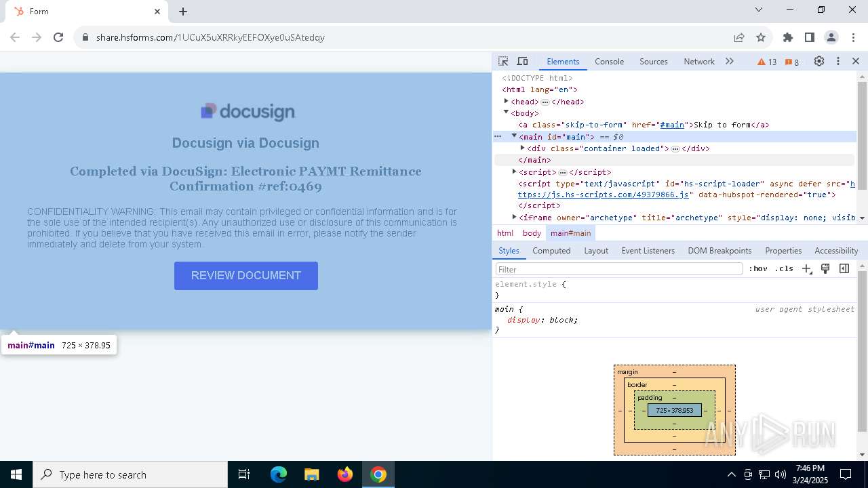This screenshot has height=488, width=868.
Task: Click the REVIEW DOCUMENT button
Action: pos(246,276)
